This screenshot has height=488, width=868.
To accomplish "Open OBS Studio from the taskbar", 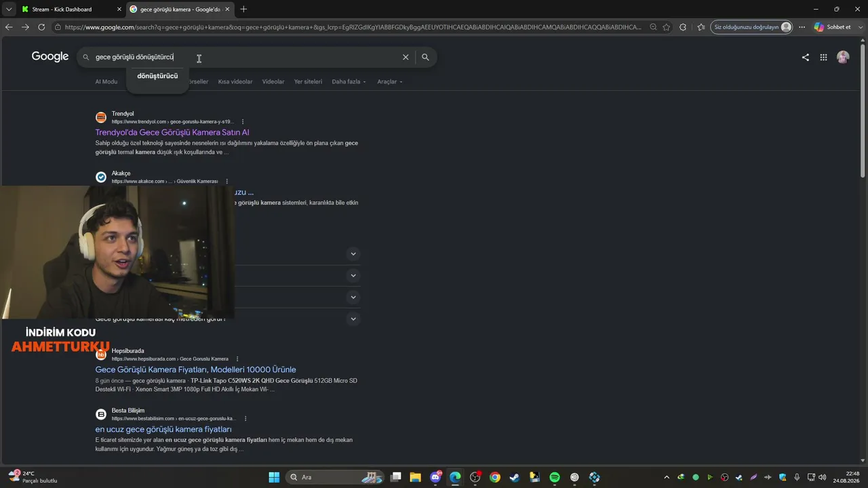I will [475, 477].
